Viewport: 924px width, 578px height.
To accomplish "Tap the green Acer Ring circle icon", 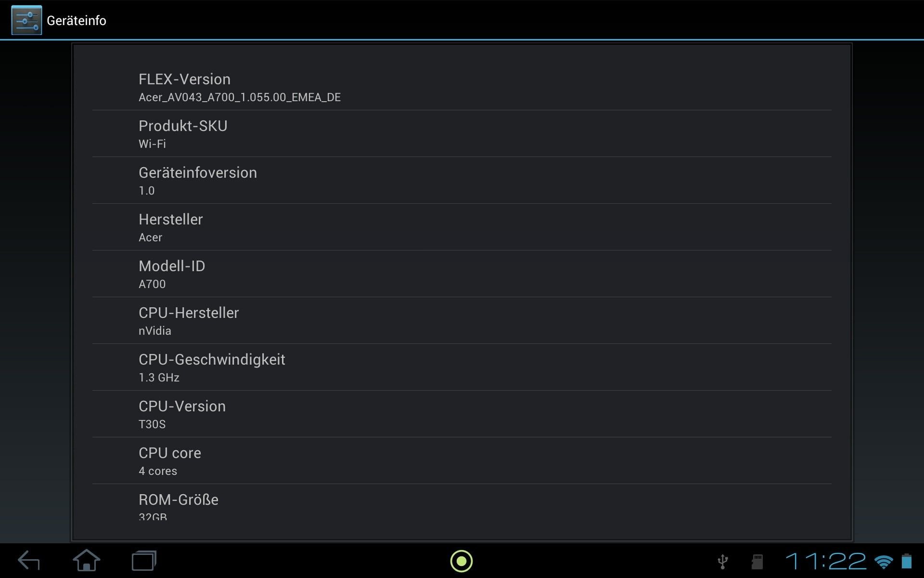I will pos(462,561).
